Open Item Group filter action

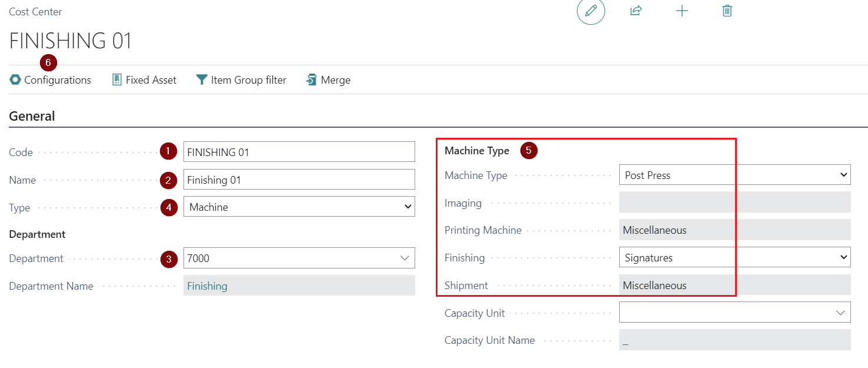[241, 79]
